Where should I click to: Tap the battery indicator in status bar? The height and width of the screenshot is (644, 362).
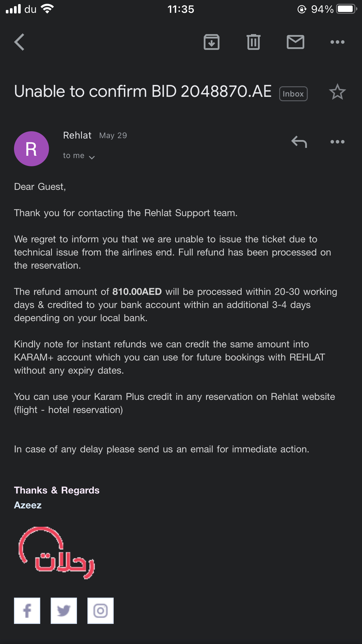[346, 9]
